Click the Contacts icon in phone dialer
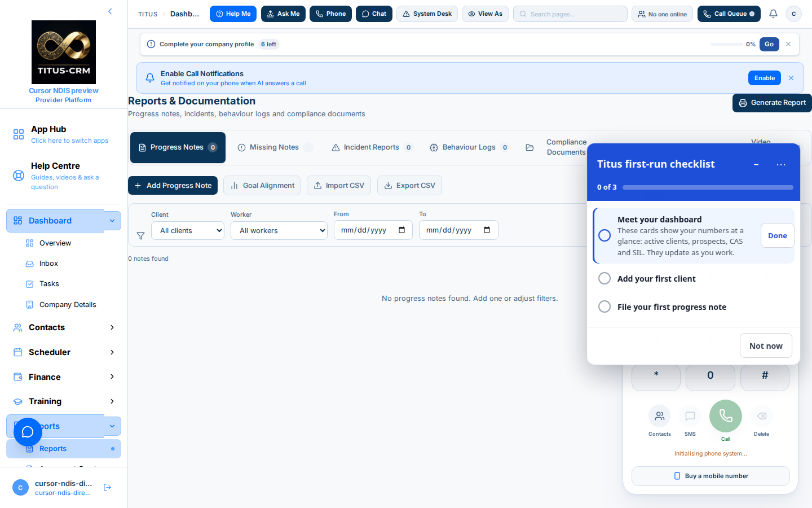This screenshot has width=812, height=508. (659, 417)
